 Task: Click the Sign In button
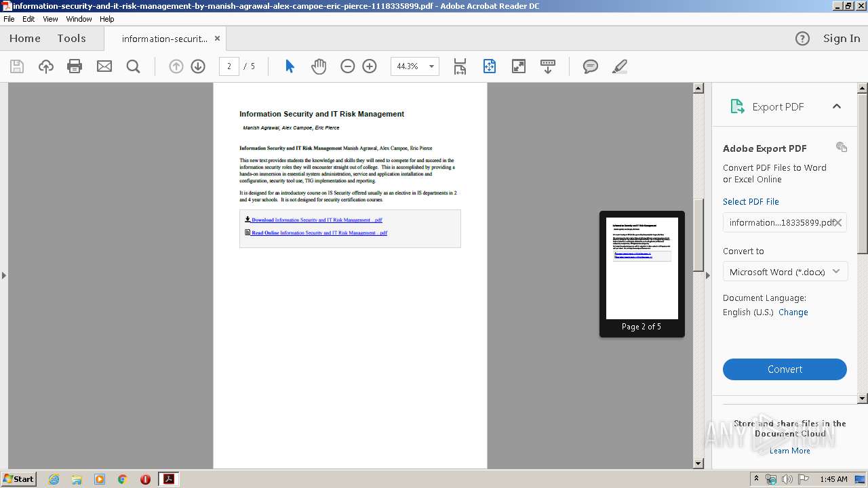842,39
